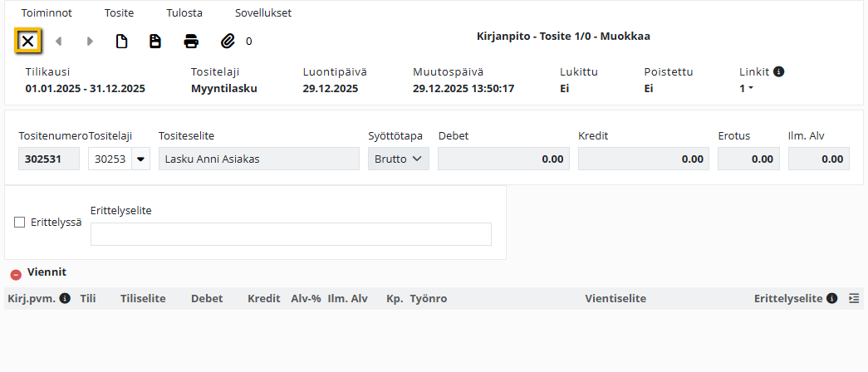Open the Syöttötapa Brutto dropdown

point(399,159)
